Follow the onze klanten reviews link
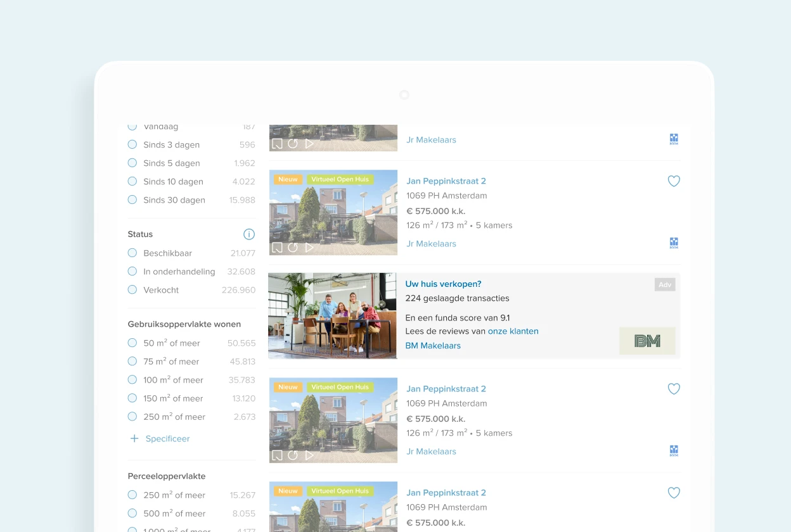The width and height of the screenshot is (791, 532). pyautogui.click(x=513, y=331)
